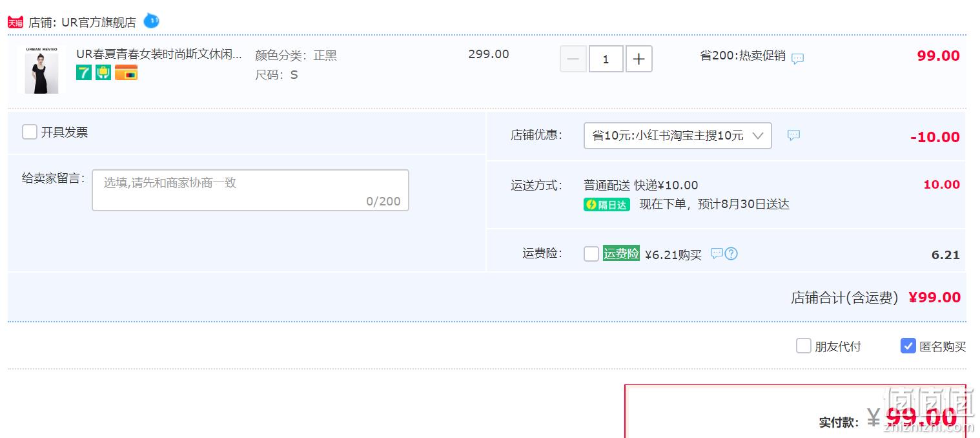Open the Wangwang chat icon beside store name
Image resolution: width=980 pixels, height=438 pixels.
click(x=151, y=21)
